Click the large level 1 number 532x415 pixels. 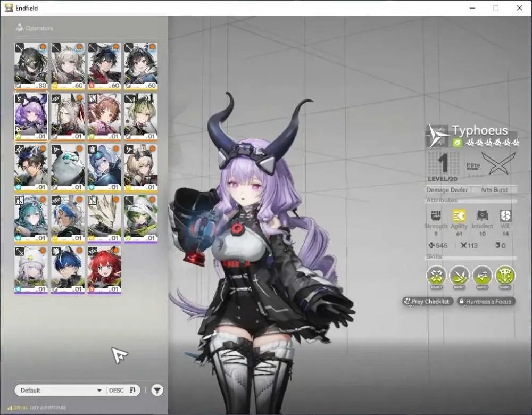[443, 163]
